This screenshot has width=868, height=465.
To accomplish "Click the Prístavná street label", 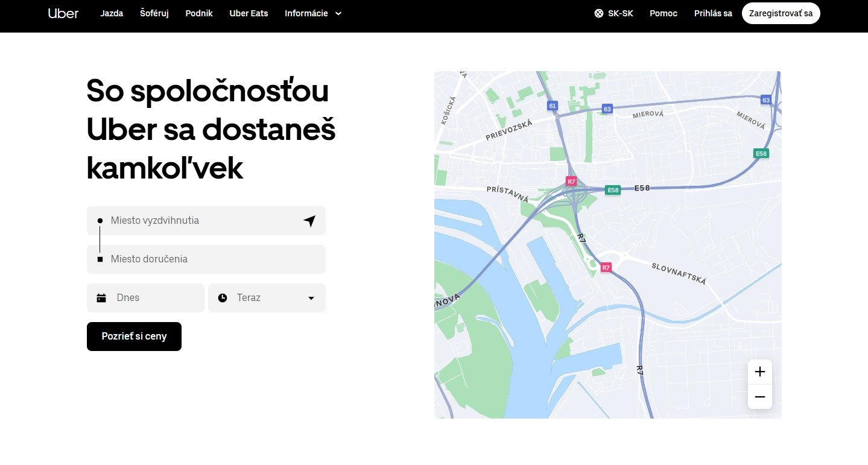I will click(x=508, y=194).
